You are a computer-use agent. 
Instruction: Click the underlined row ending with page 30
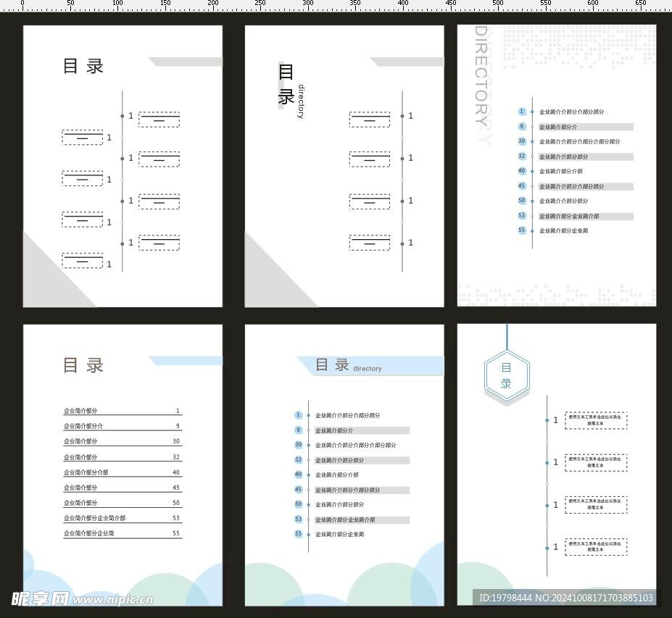point(123,441)
